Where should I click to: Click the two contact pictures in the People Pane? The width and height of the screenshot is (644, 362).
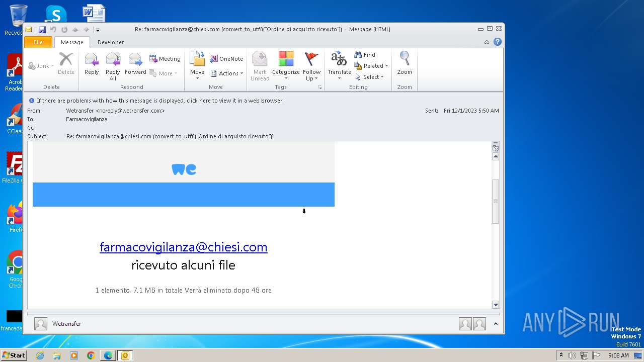[472, 324]
